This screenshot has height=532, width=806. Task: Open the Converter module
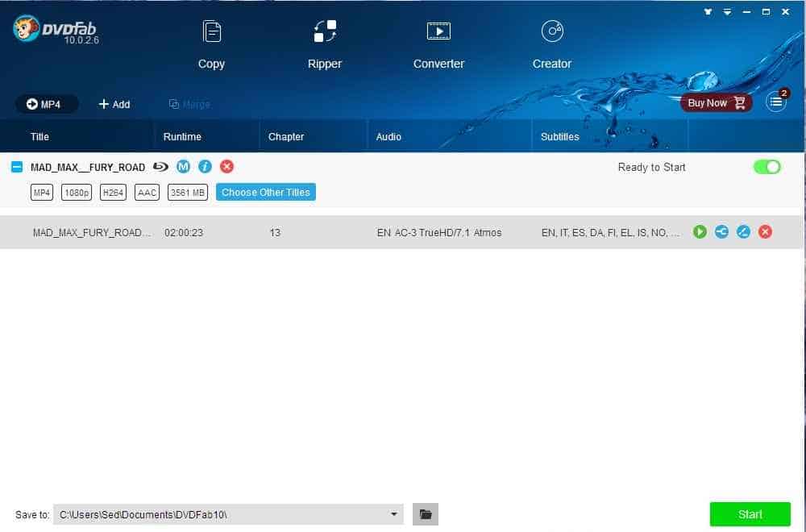click(438, 45)
